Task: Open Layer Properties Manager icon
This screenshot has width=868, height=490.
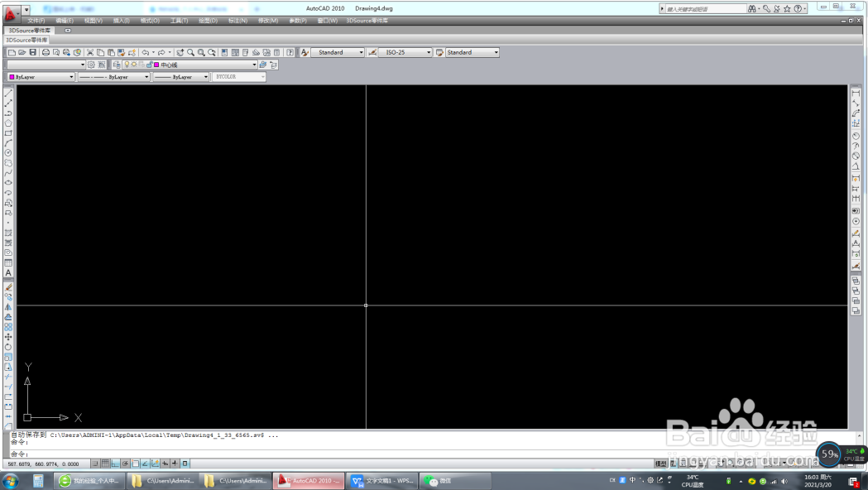Action: click(x=116, y=65)
